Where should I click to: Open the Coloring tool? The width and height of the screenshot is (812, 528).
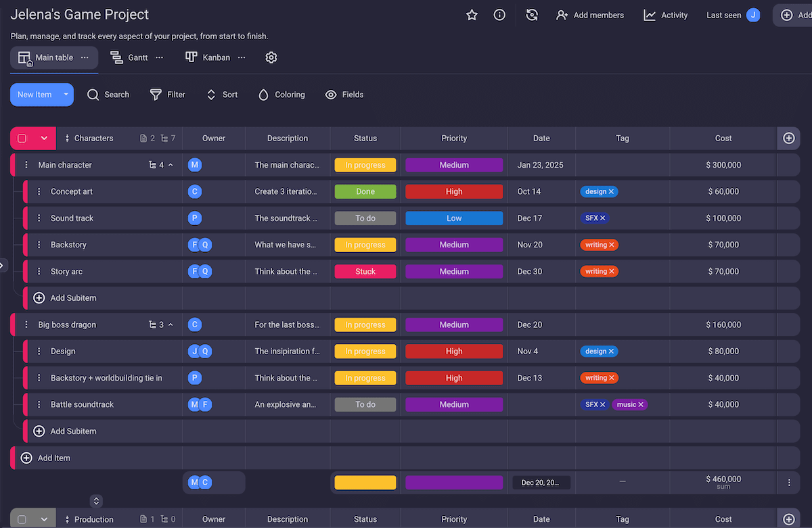[263, 95]
